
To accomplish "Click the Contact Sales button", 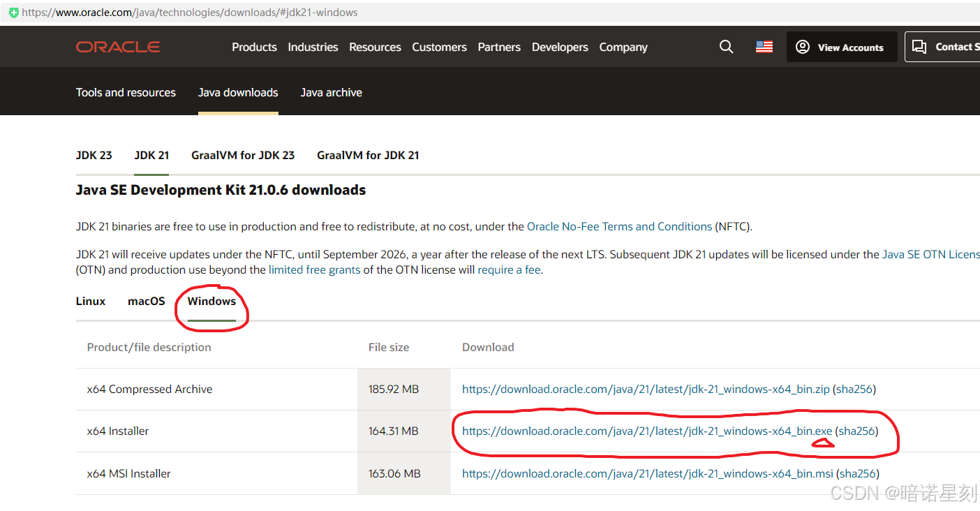I will [x=942, y=47].
